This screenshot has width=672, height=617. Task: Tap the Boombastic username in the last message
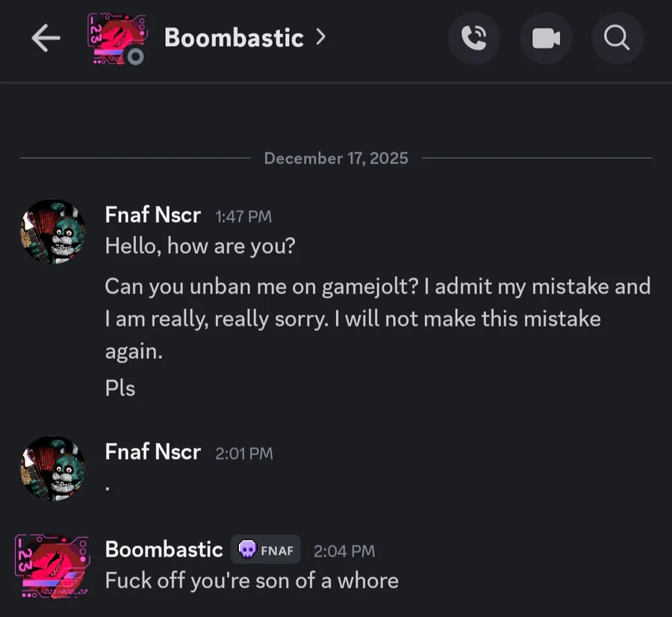click(164, 550)
